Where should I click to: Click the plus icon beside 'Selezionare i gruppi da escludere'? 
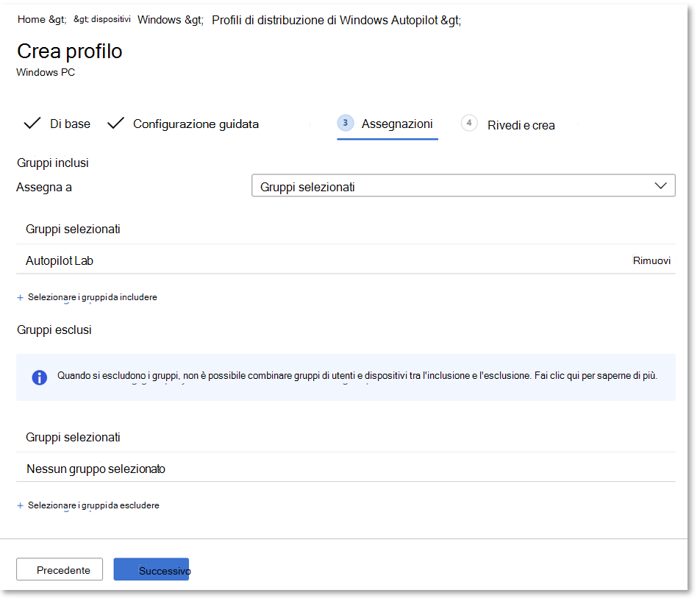pyautogui.click(x=20, y=505)
